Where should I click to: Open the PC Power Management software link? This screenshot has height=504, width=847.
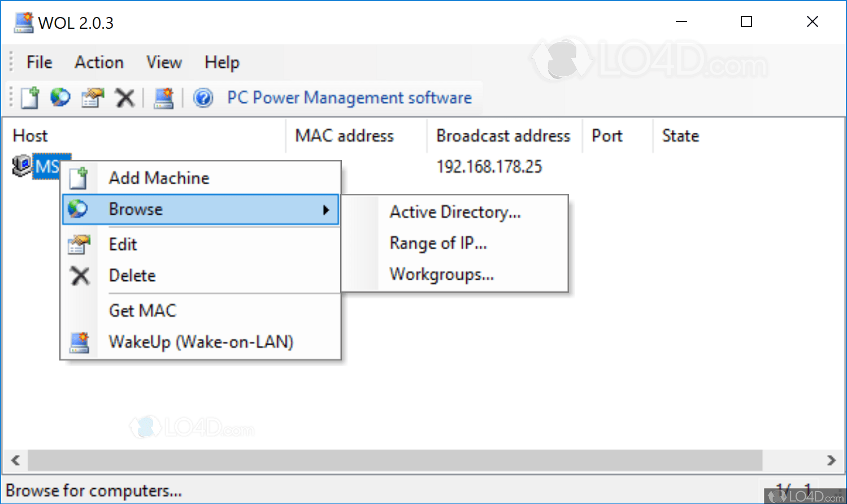click(x=349, y=98)
